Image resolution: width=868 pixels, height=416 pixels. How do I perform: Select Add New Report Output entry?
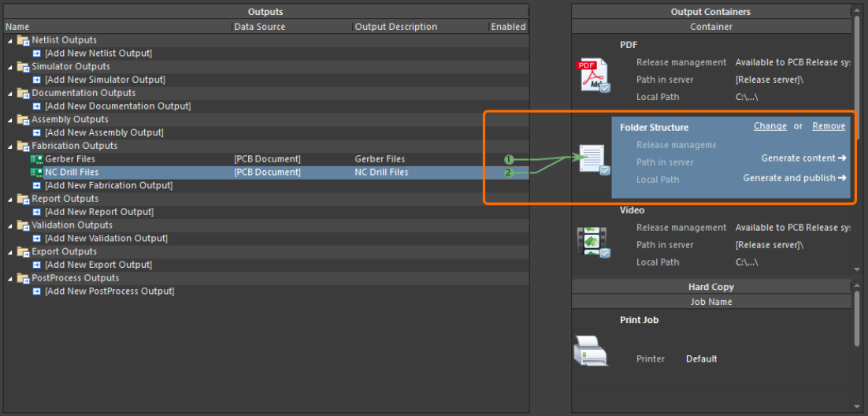tap(98, 212)
